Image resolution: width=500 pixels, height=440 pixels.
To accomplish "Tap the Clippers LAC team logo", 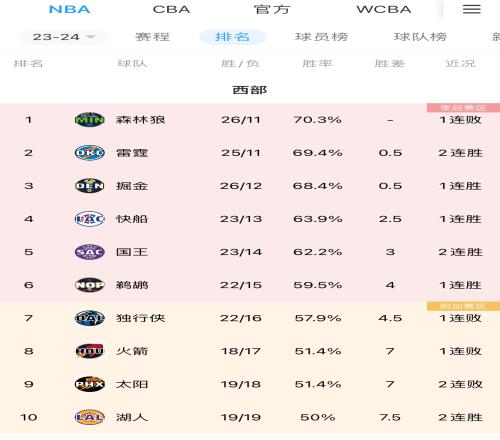I will [x=89, y=219].
